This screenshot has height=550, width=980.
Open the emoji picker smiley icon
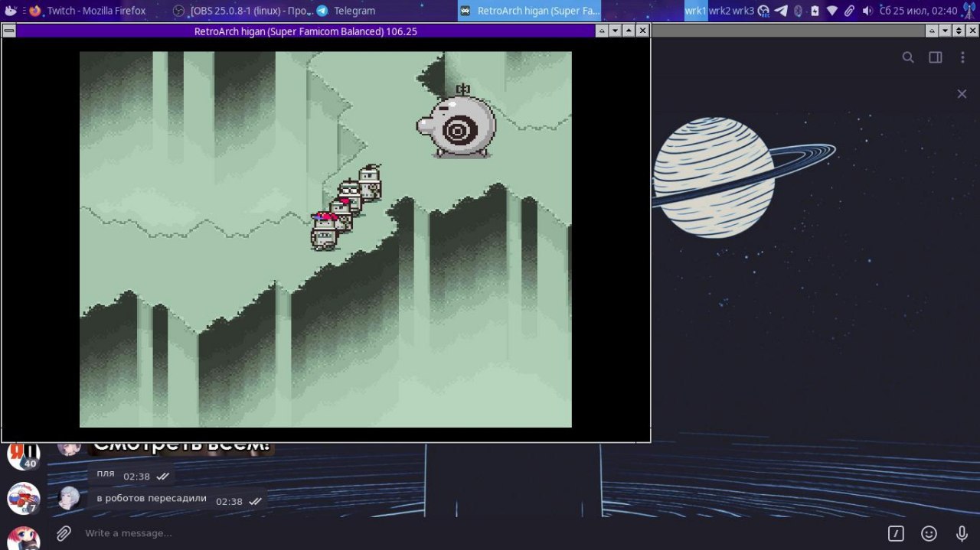pyautogui.click(x=929, y=533)
